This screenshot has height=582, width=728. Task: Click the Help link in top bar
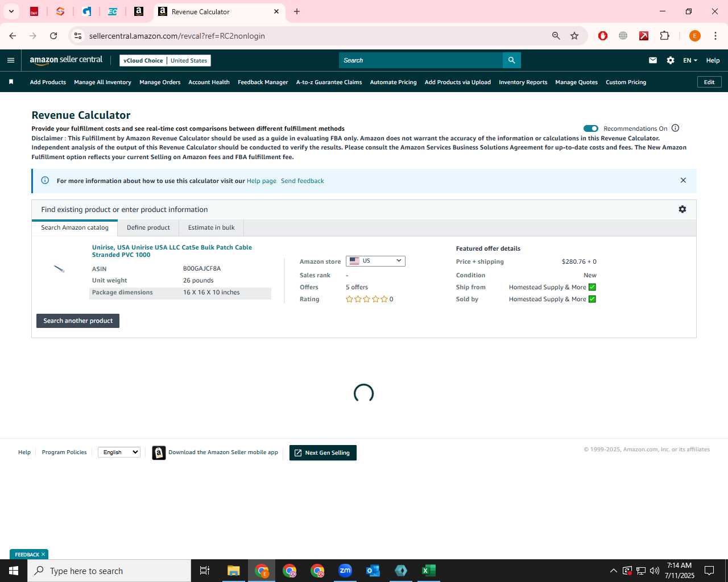pos(713,60)
